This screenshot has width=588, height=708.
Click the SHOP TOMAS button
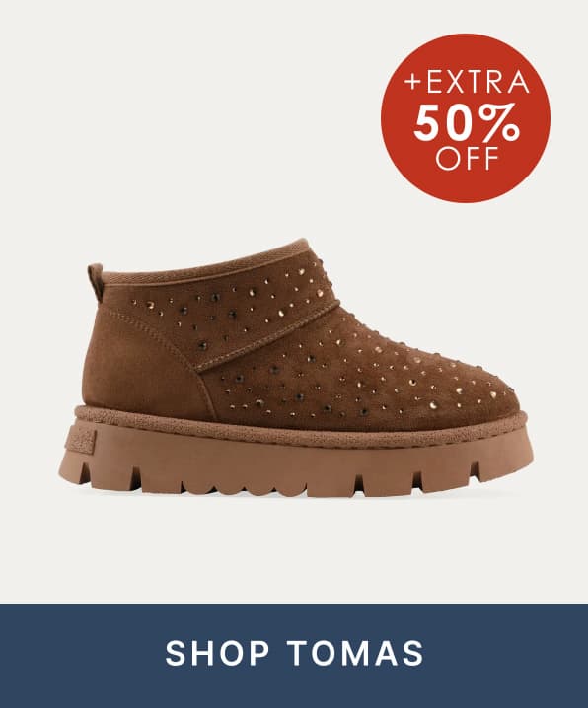click(x=294, y=656)
